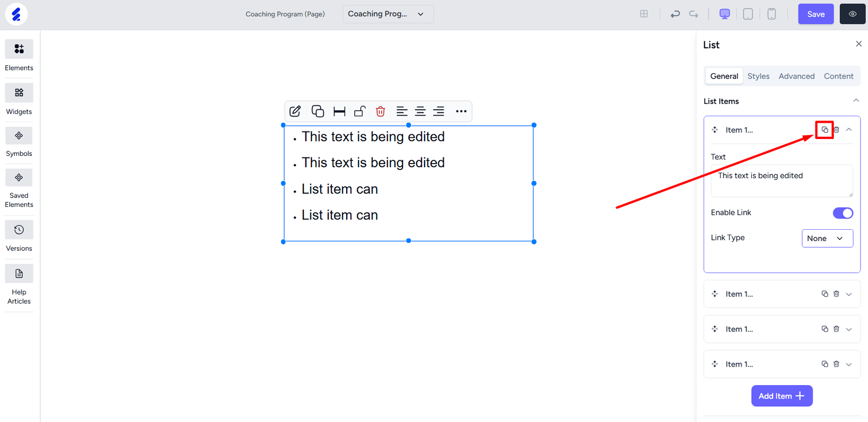Open the Elements panel in sidebar
The height and width of the screenshot is (422, 868).
19,49
